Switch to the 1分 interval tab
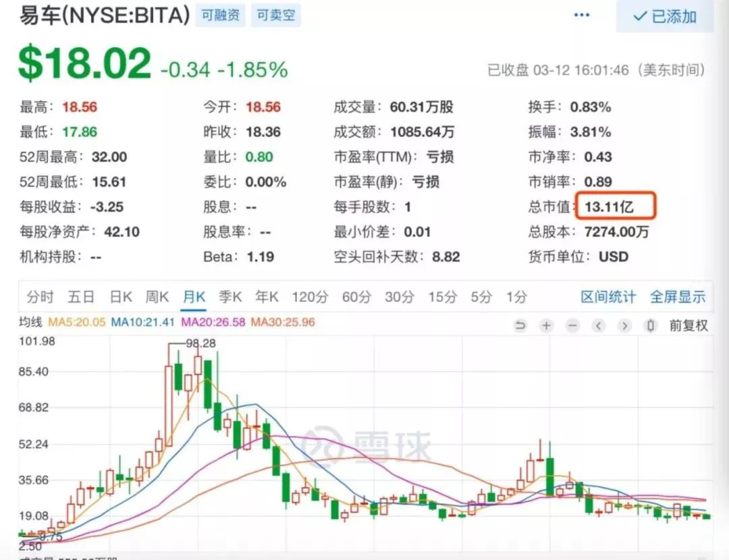Image resolution: width=729 pixels, height=560 pixels. [516, 296]
